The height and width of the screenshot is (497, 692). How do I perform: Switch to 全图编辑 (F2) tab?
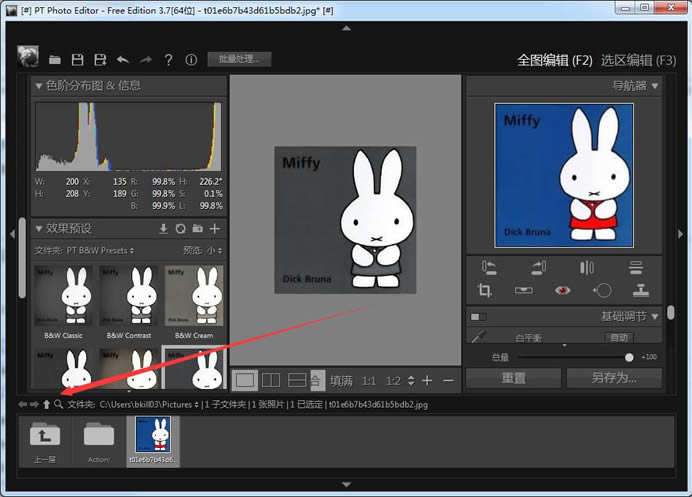(x=555, y=60)
